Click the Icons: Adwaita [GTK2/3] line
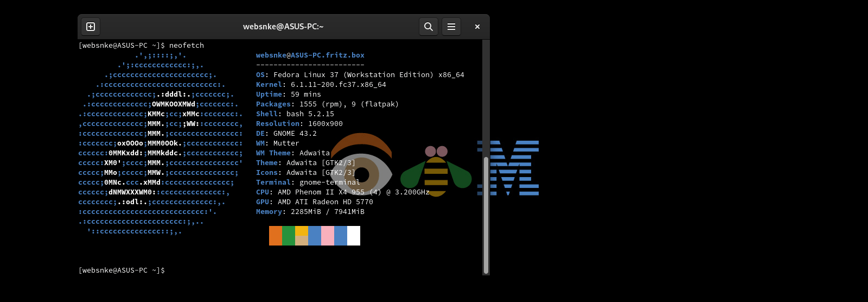The width and height of the screenshot is (868, 302). (306, 173)
